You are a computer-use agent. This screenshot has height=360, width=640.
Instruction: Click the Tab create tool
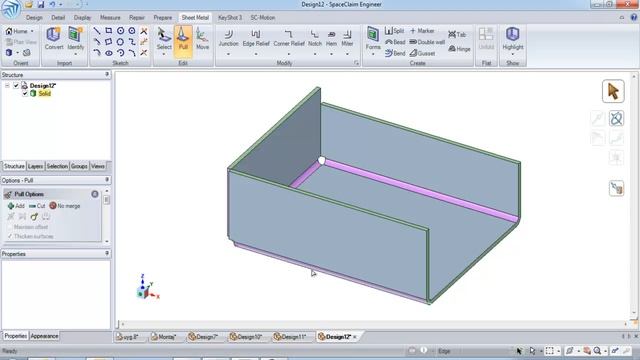click(x=457, y=35)
